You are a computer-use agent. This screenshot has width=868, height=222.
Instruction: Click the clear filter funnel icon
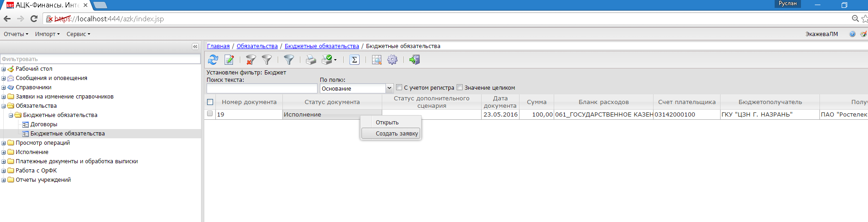pyautogui.click(x=251, y=60)
